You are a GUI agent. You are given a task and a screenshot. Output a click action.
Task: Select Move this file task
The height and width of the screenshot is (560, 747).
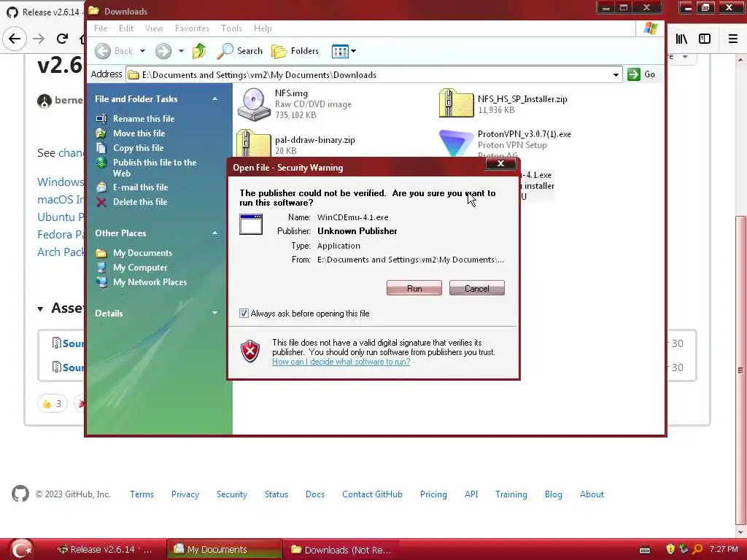pyautogui.click(x=139, y=133)
